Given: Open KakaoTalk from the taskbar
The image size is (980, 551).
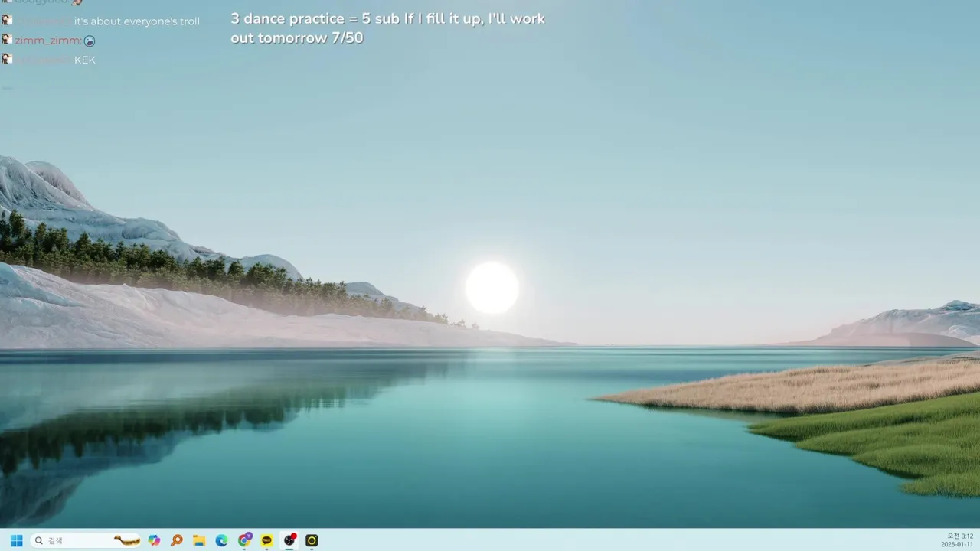Looking at the screenshot, I should click(x=266, y=540).
